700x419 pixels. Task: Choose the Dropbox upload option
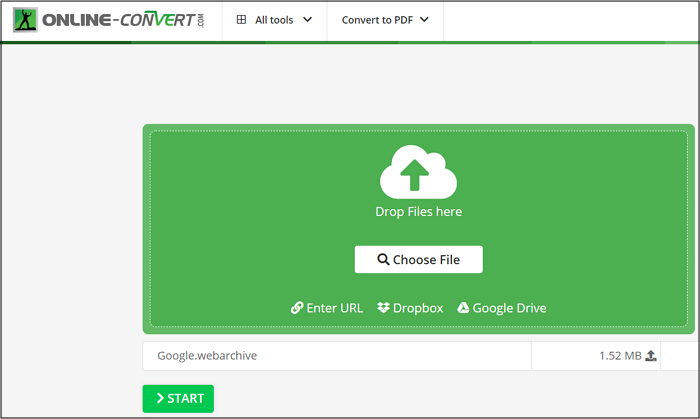tap(410, 308)
